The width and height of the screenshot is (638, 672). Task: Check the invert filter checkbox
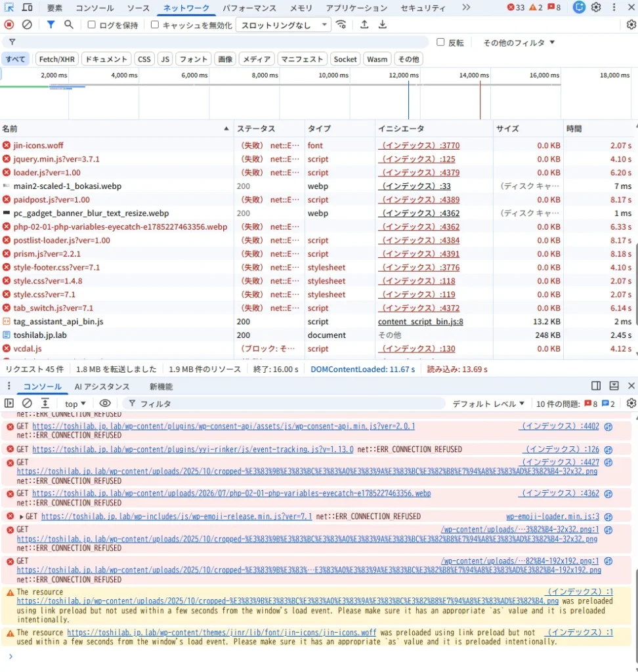[x=440, y=42]
